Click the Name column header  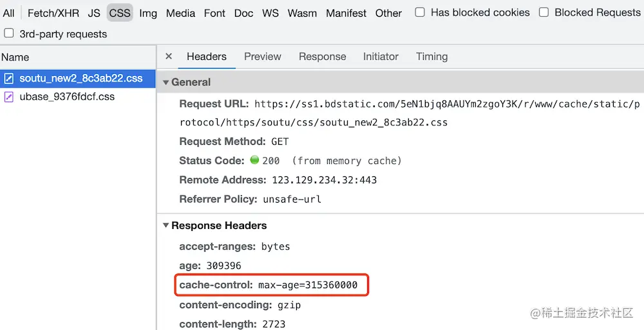15,57
